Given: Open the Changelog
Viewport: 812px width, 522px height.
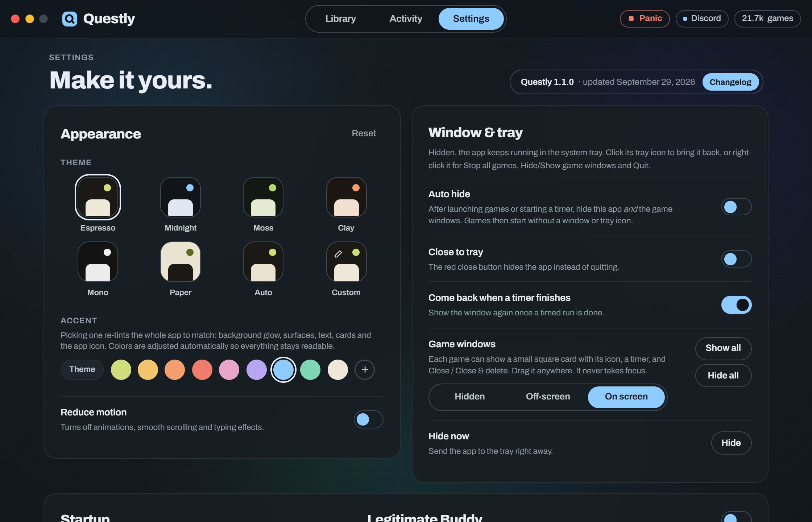Looking at the screenshot, I should click(730, 82).
